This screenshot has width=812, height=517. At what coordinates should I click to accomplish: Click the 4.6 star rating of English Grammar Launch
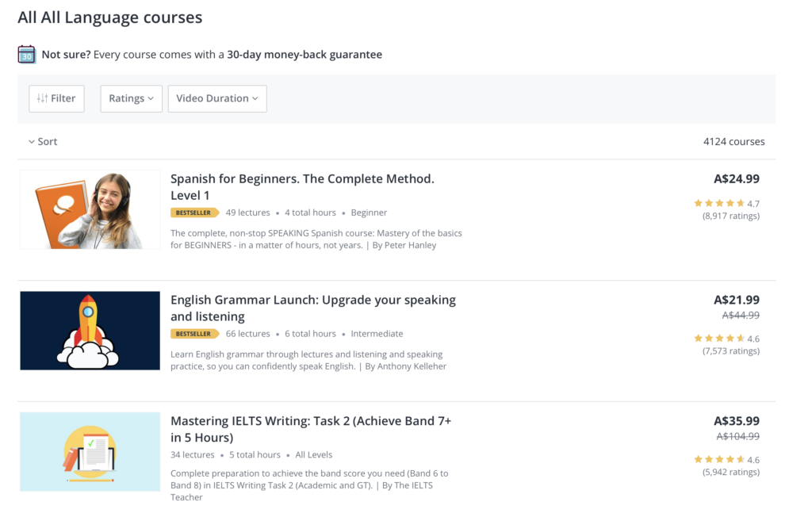click(x=726, y=339)
